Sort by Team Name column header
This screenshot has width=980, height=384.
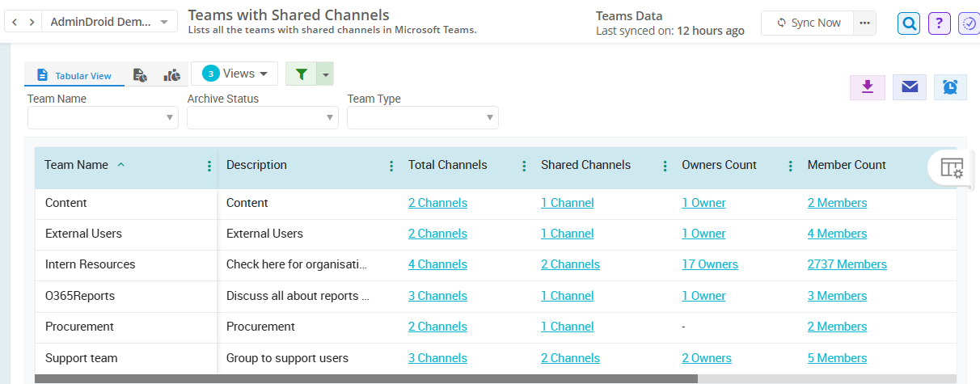(76, 165)
